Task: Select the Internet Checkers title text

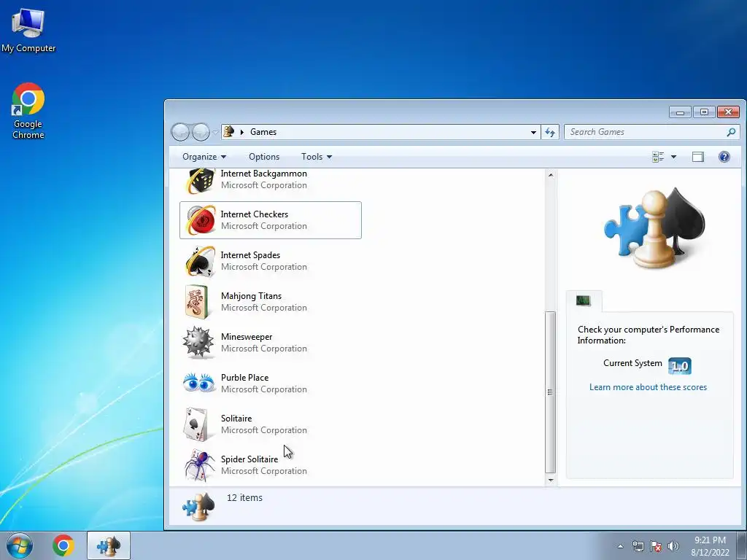Action: tap(254, 214)
